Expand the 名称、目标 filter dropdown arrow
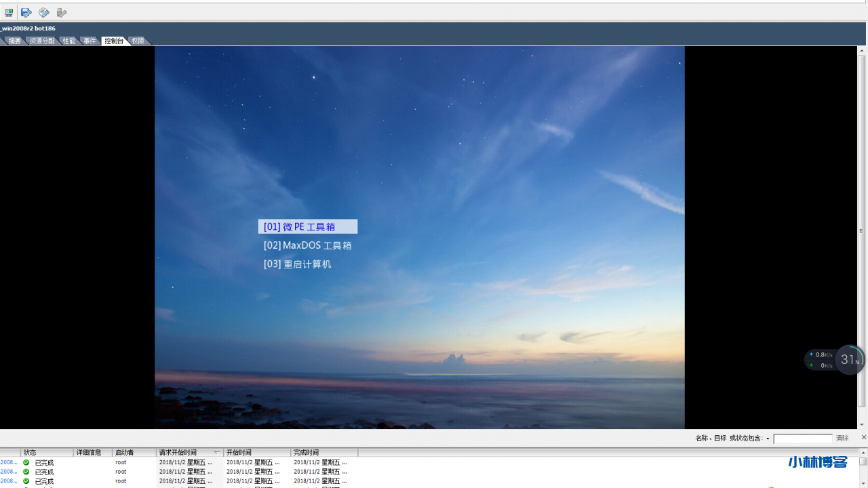This screenshot has width=868, height=488. pos(768,439)
